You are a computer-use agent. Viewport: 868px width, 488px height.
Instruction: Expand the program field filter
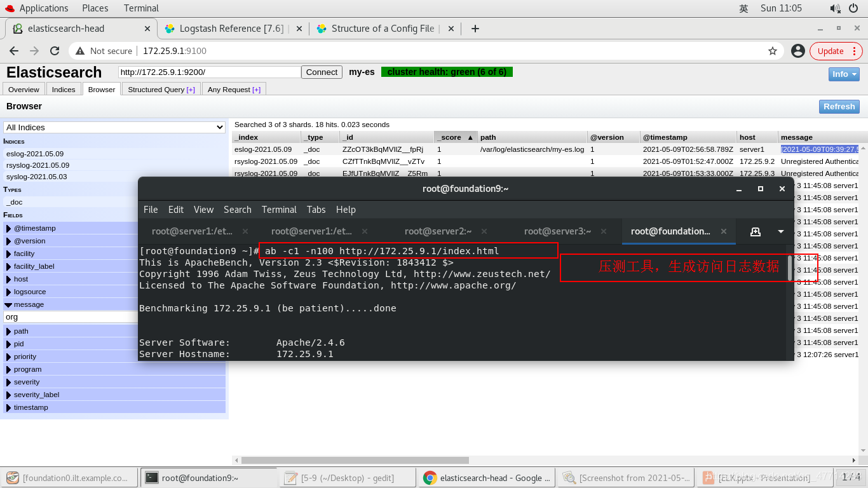pos(114,369)
